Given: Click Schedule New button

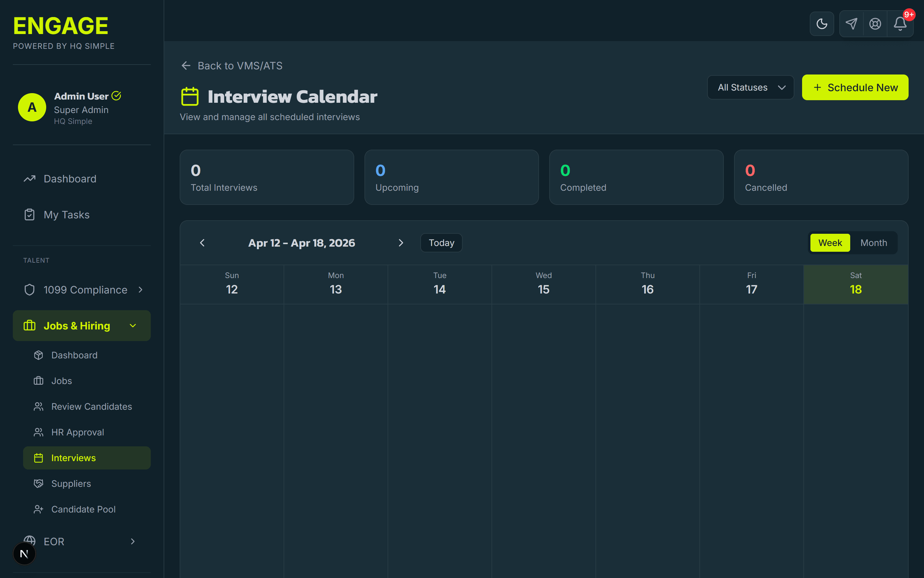Looking at the screenshot, I should pos(855,88).
